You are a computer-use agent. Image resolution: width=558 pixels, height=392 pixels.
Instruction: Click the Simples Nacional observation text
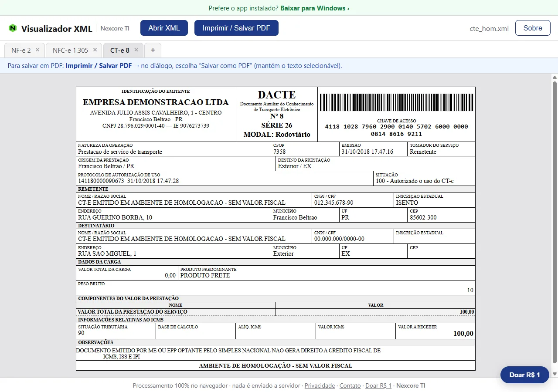tap(228, 353)
